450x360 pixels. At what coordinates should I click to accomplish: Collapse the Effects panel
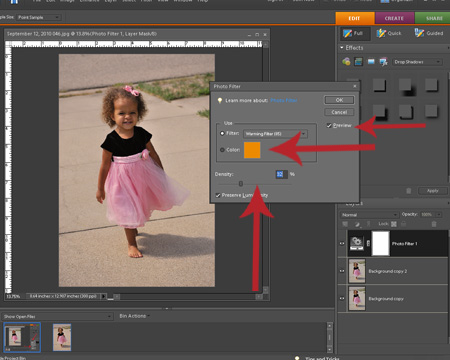342,48
